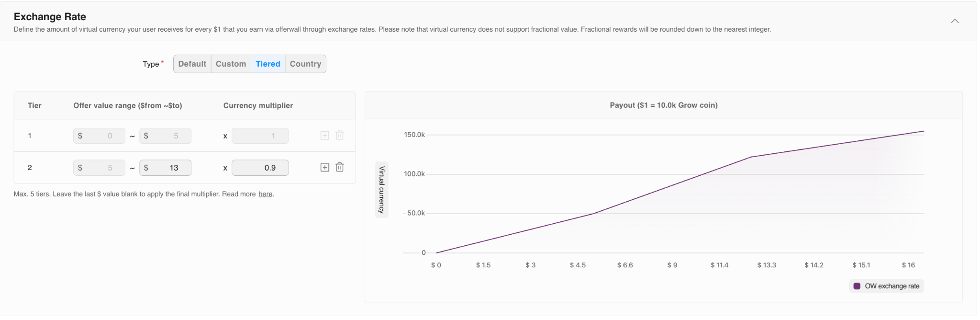Collapse the Exchange Rate section chevron
980x320 pixels.
tap(955, 21)
